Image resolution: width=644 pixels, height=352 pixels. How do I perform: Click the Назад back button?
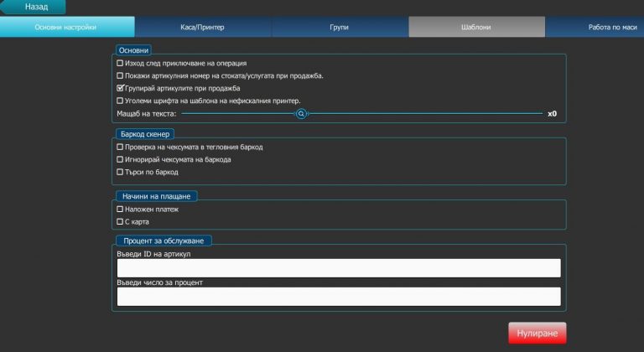pos(34,7)
